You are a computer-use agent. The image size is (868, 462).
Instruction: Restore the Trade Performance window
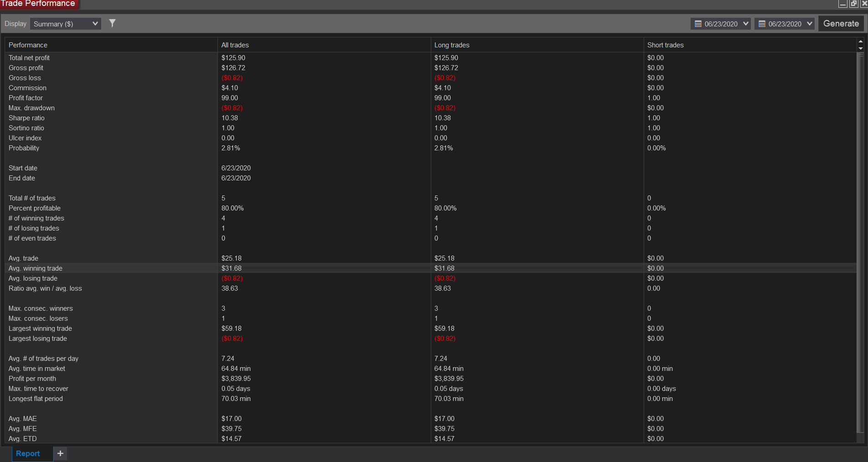tap(853, 4)
